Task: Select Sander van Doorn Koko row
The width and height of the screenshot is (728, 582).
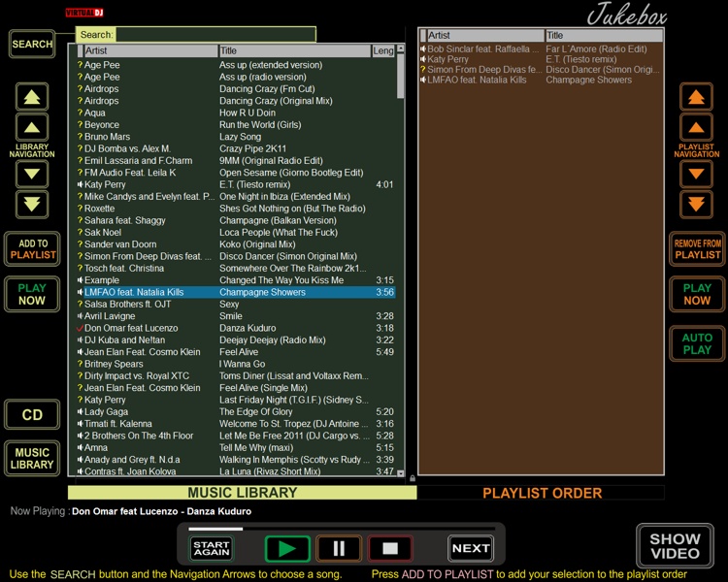Action: [x=236, y=244]
